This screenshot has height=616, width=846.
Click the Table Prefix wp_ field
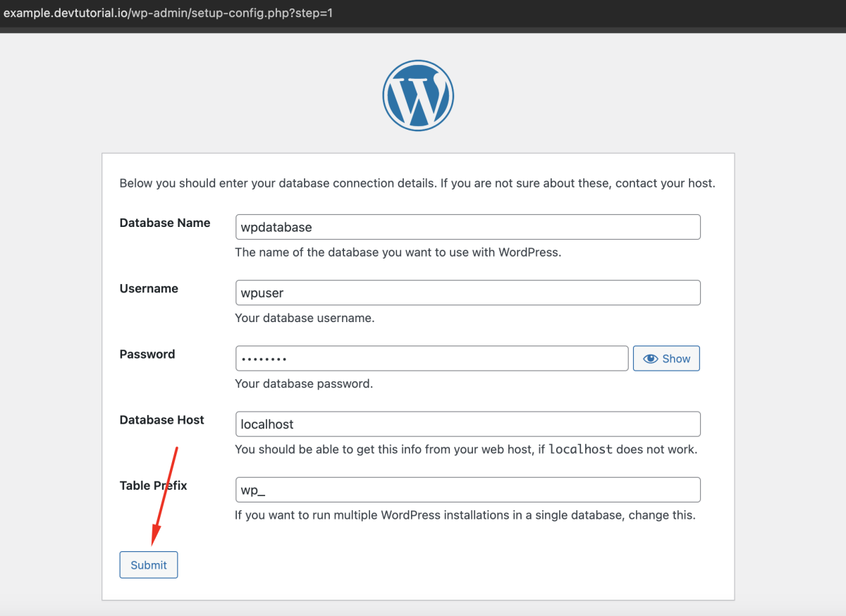467,490
